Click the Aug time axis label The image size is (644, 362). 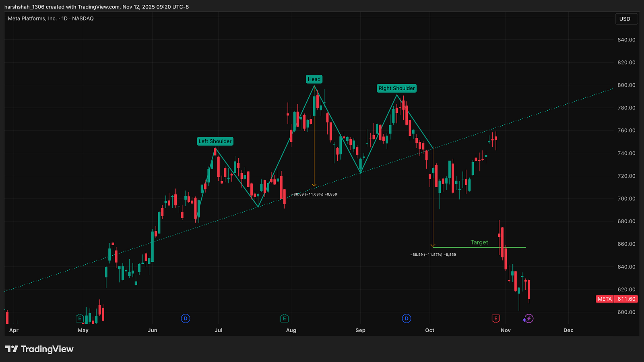point(291,330)
